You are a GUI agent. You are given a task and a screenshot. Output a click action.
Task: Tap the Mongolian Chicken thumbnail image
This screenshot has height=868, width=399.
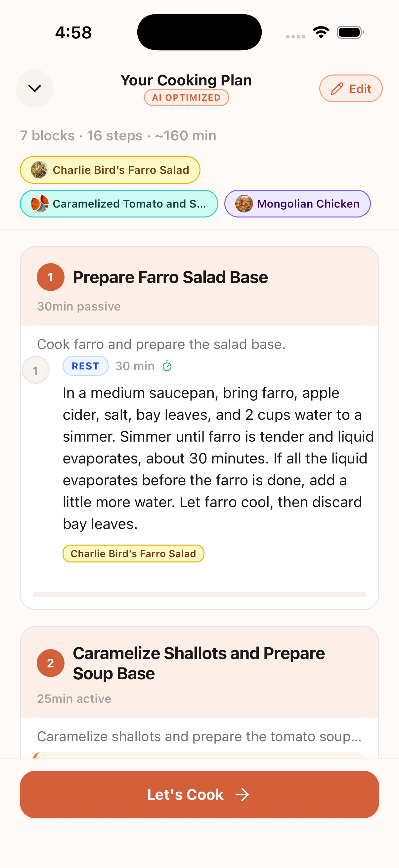pos(244,204)
